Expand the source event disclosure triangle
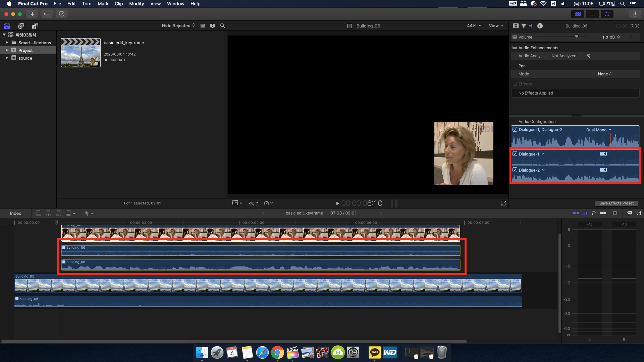Screen dimensions: 644x362 [x=7, y=58]
